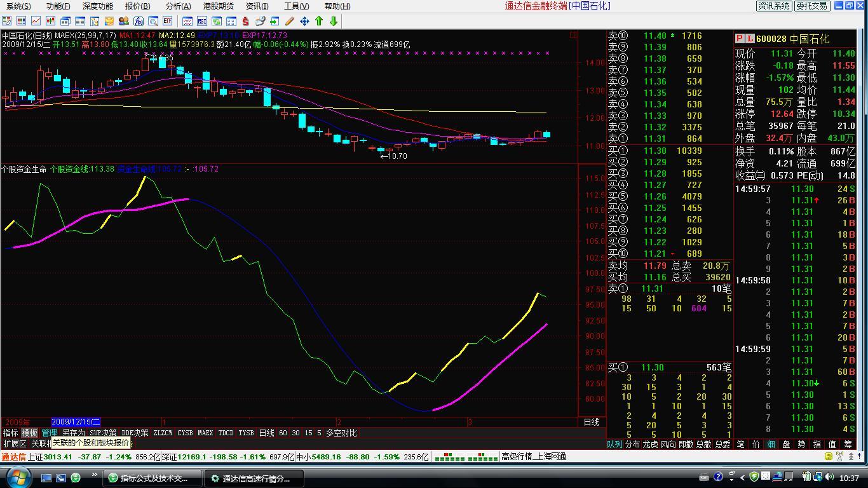Click 高级行情_上海网通 server label
The height and width of the screenshot is (488, 868).
(x=534, y=456)
